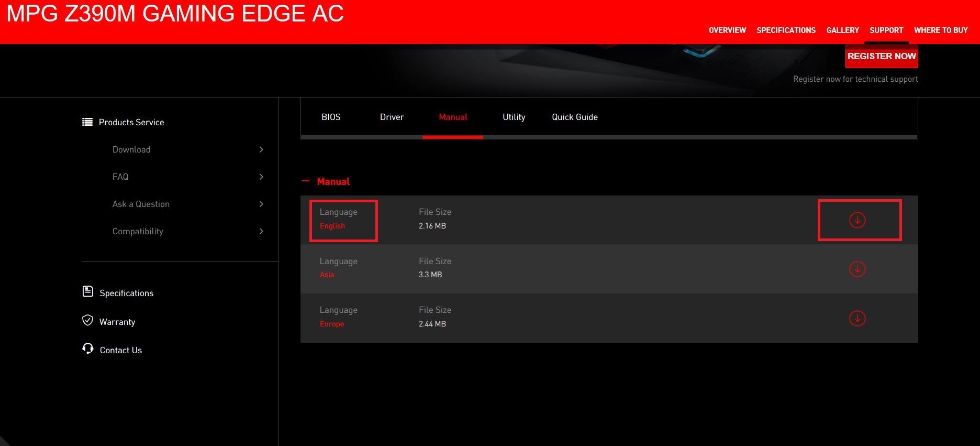Screen dimensions: 980x446
Task: Expand the Ask a Question chevron
Action: pos(261,204)
